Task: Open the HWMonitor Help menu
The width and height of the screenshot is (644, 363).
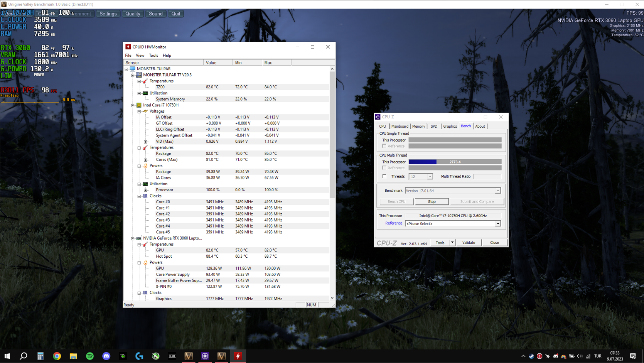Action: 167,56
